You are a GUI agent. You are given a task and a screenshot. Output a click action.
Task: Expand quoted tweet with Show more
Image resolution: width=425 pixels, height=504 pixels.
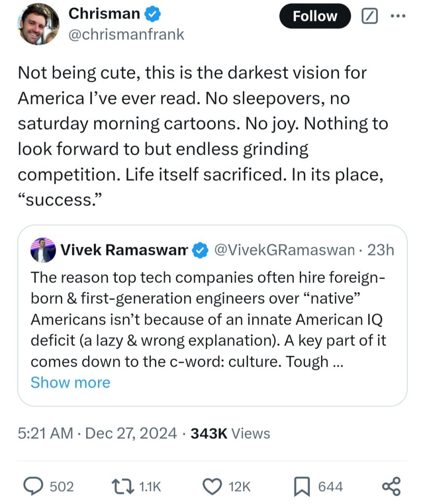click(x=70, y=382)
